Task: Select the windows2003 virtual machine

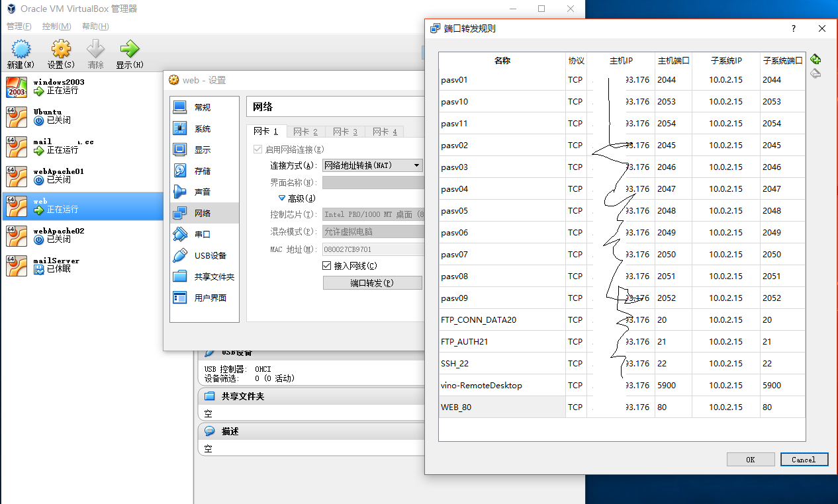Action: [x=83, y=87]
